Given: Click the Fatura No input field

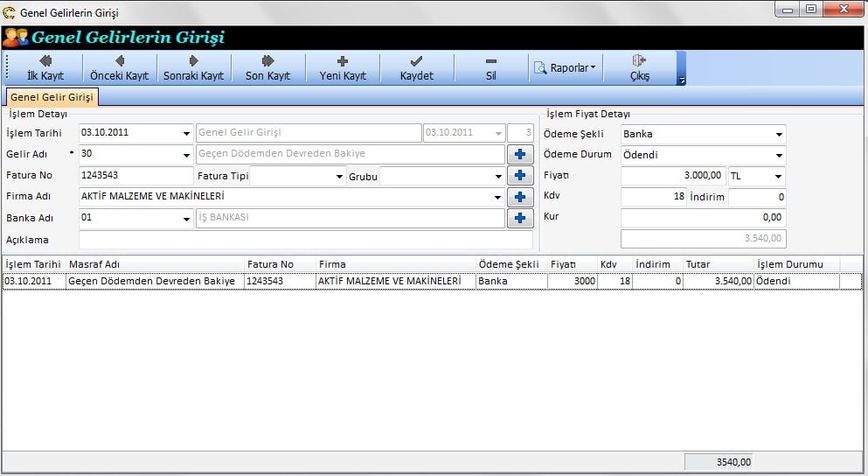Looking at the screenshot, I should click(135, 176).
